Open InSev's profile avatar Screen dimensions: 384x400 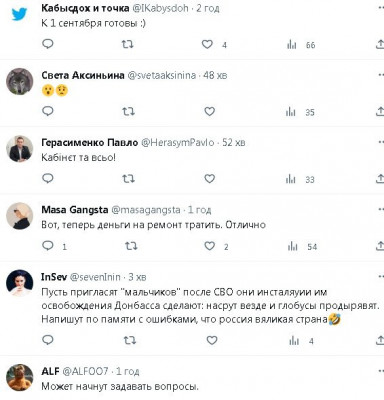coord(20,283)
